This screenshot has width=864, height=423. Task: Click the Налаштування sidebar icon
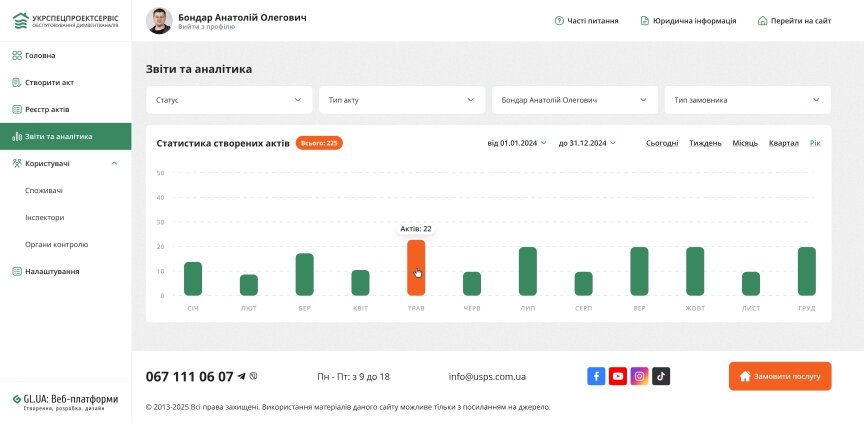pos(17,272)
